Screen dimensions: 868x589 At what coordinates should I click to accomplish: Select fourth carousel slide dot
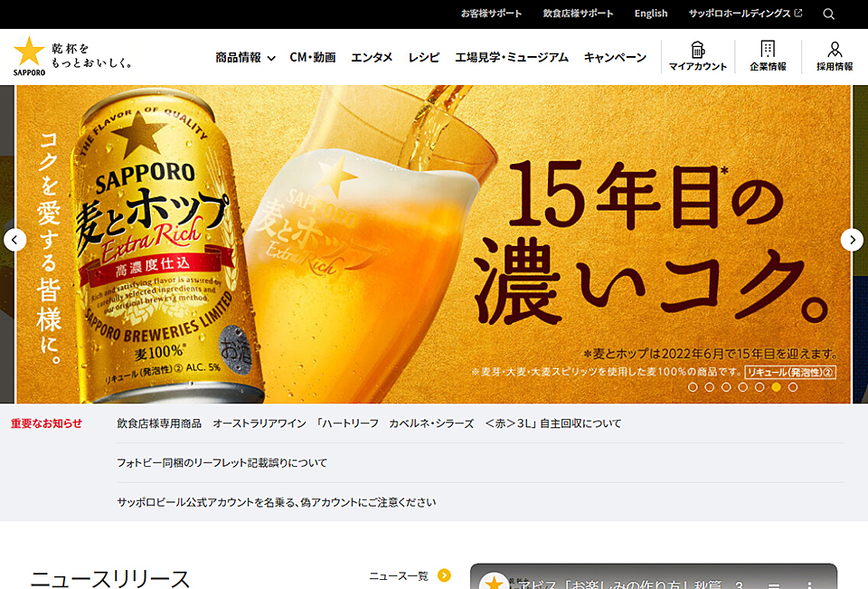click(x=743, y=387)
